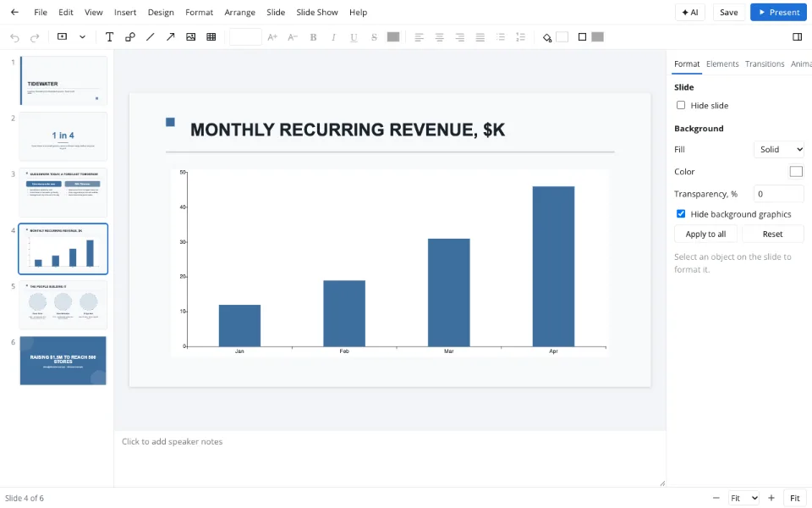Undo the last action
This screenshot has height=508, width=812.
pyautogui.click(x=14, y=37)
